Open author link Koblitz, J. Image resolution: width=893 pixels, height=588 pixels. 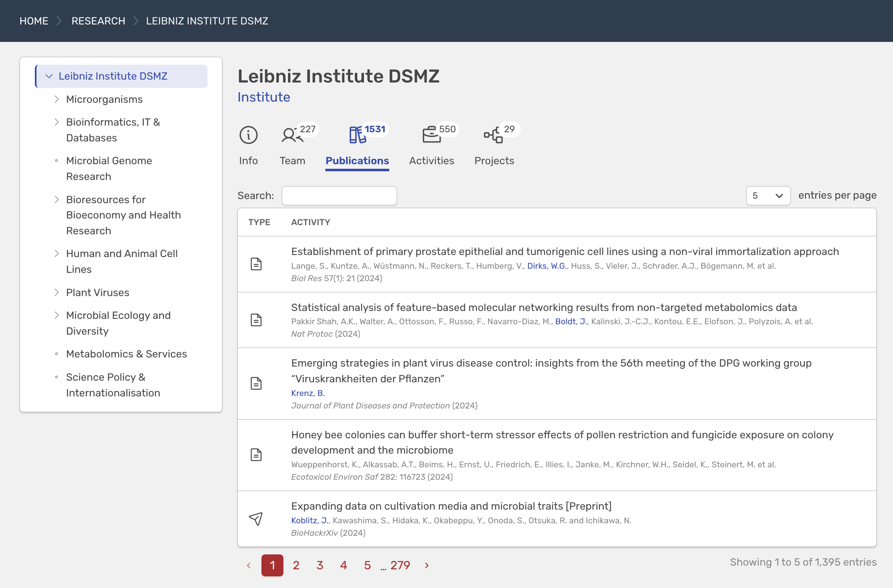point(310,520)
